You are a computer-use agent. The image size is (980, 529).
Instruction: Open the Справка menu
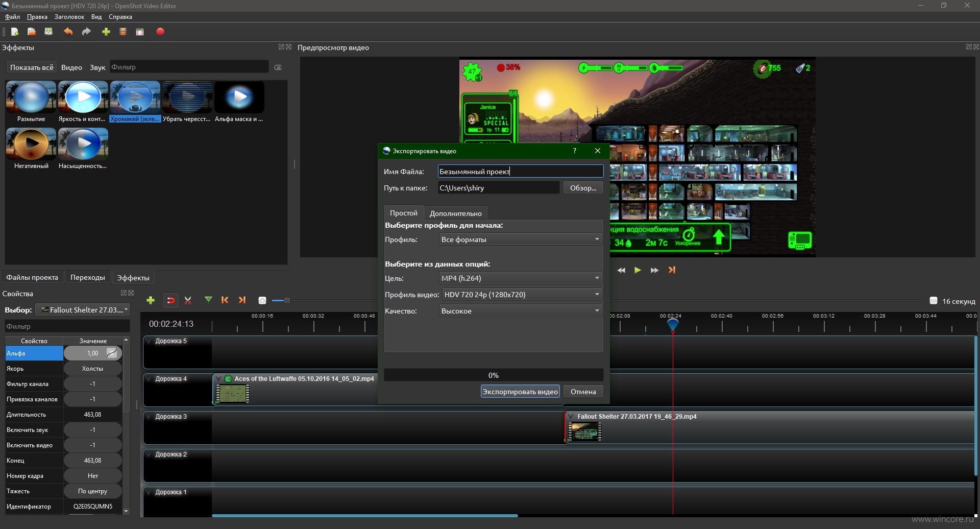120,17
